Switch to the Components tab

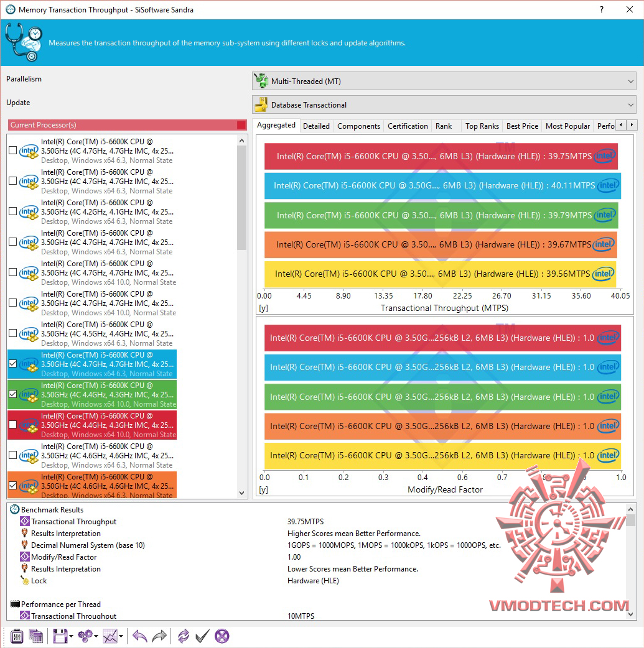(358, 126)
